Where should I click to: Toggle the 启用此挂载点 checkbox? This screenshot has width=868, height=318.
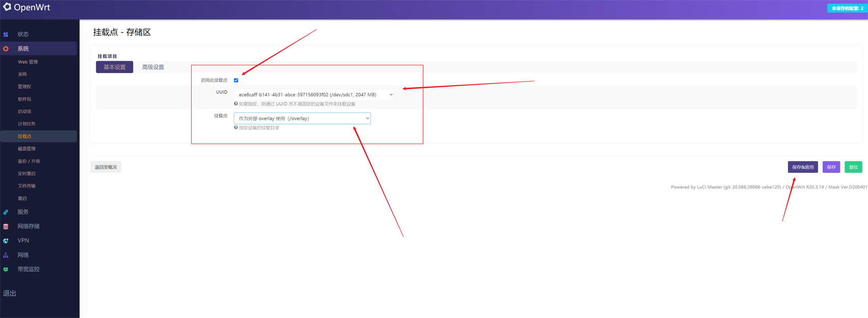(236, 81)
